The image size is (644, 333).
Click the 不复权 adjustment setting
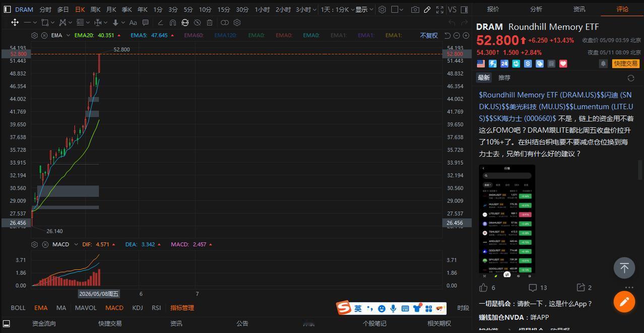pyautogui.click(x=429, y=35)
